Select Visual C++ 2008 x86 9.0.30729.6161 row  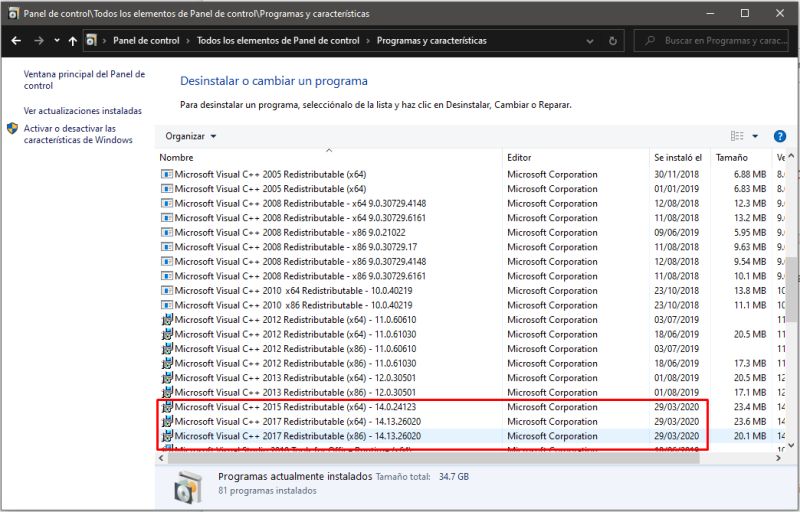471,276
